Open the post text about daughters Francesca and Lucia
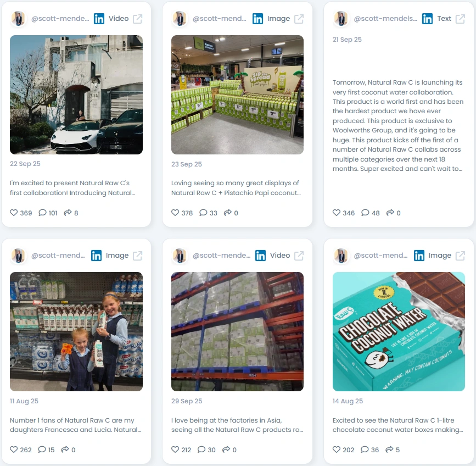 76,425
